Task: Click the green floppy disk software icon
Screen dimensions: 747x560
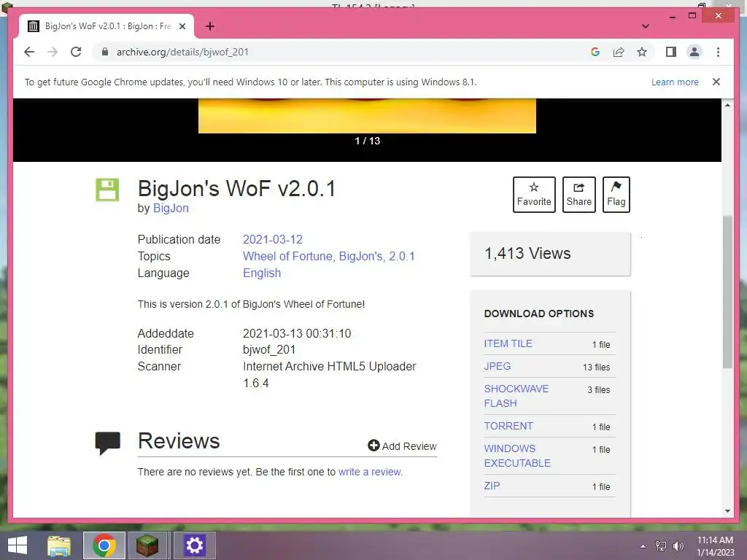Action: (x=107, y=190)
